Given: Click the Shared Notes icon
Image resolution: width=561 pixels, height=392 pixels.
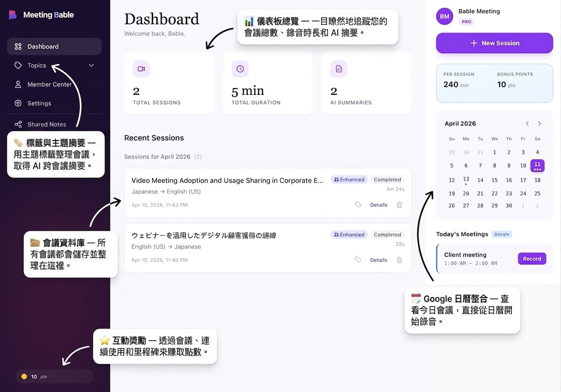Looking at the screenshot, I should click(x=17, y=124).
